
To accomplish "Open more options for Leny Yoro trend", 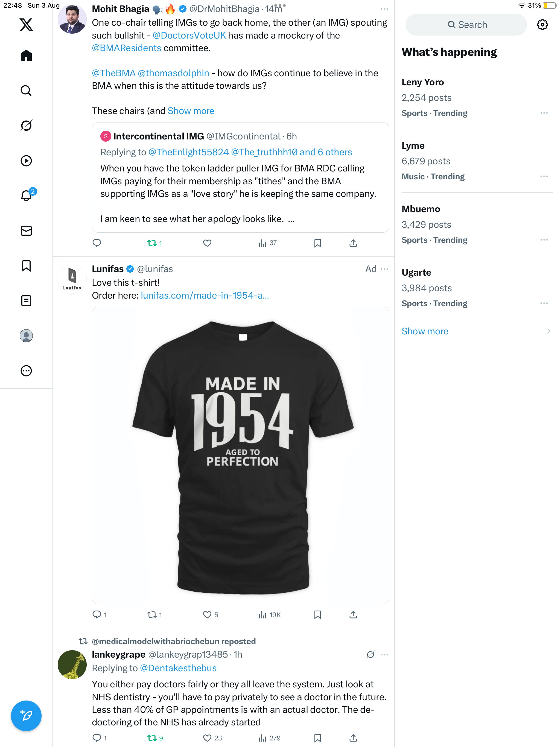I will click(x=544, y=113).
